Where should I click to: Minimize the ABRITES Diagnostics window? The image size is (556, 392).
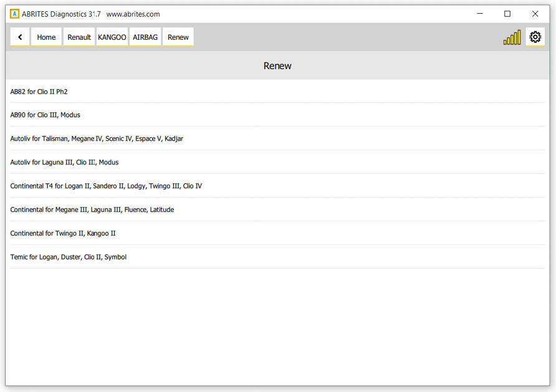point(480,14)
